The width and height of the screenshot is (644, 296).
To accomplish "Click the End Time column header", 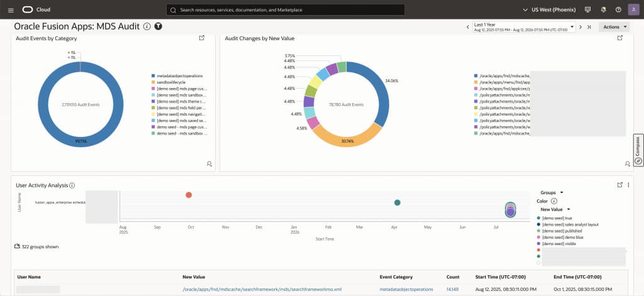I will (x=576, y=277).
